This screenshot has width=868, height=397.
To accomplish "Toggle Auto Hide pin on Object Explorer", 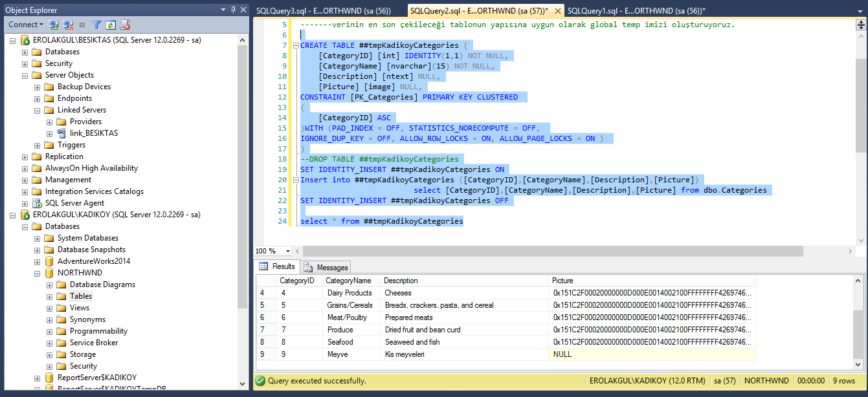I will (x=233, y=10).
